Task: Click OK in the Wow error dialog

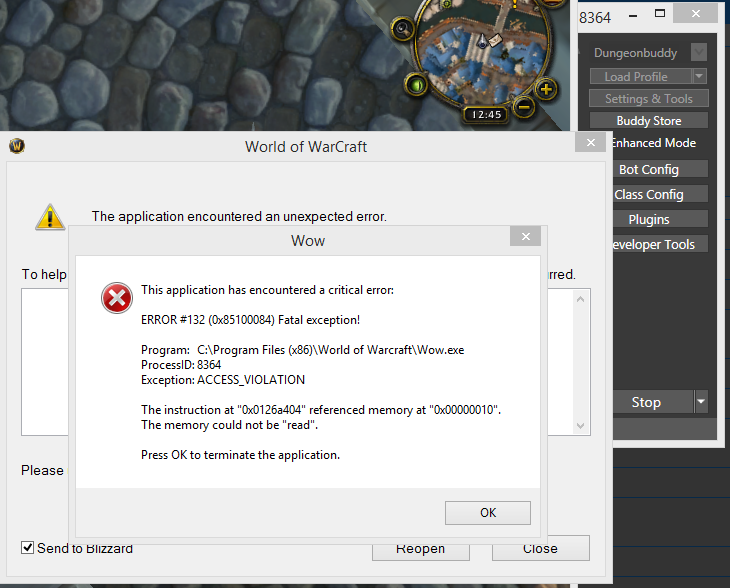Action: [x=487, y=513]
